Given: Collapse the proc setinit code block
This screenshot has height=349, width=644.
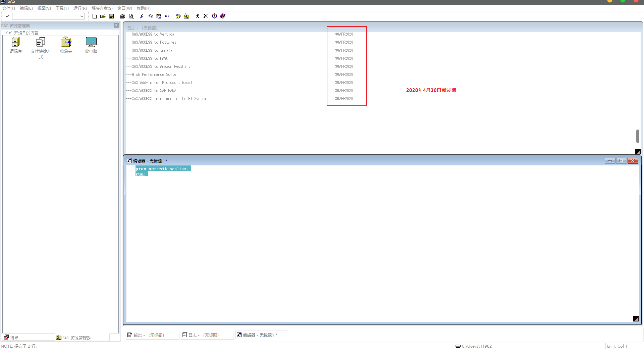Looking at the screenshot, I should (x=133, y=168).
